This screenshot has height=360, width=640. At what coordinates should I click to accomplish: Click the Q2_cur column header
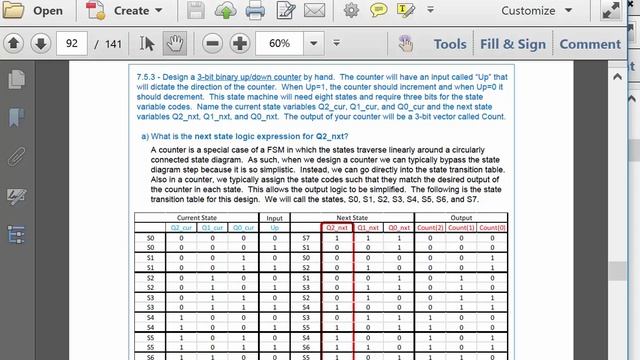(181, 228)
